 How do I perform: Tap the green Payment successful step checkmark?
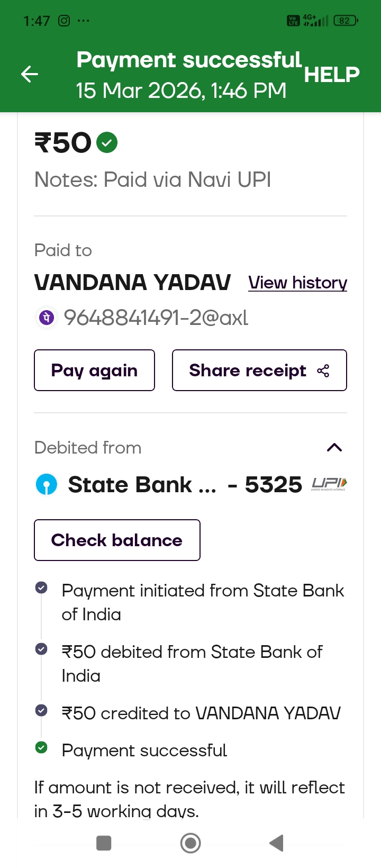[x=41, y=747]
